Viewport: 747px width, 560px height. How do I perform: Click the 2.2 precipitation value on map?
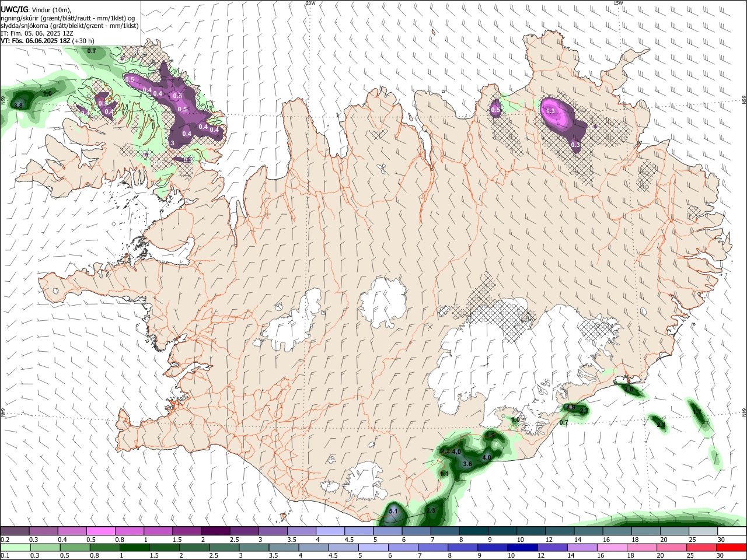pyautogui.click(x=445, y=452)
